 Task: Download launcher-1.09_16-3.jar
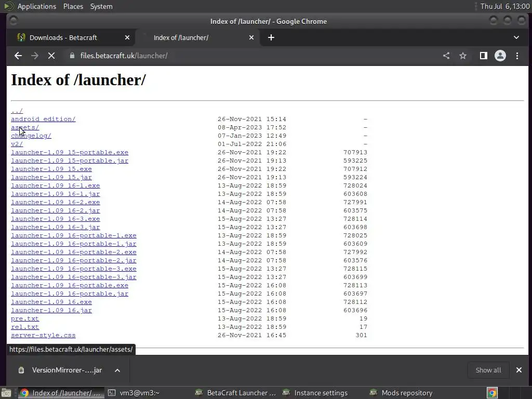[55, 228]
